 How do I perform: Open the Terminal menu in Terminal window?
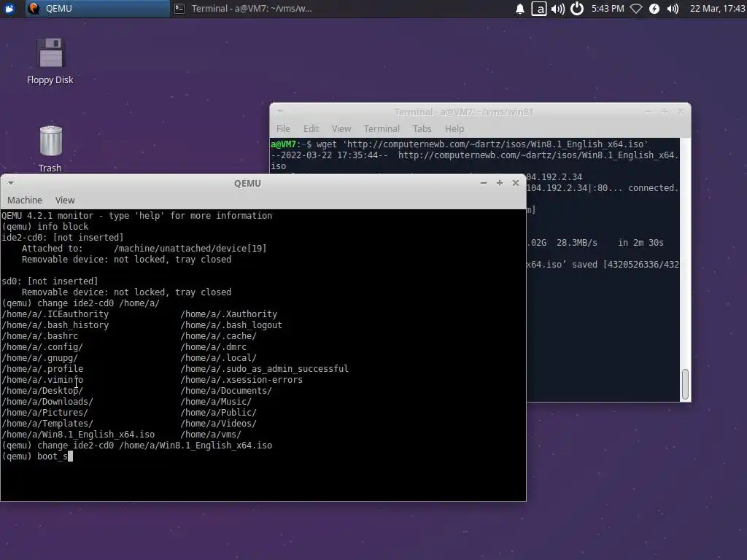coord(382,128)
